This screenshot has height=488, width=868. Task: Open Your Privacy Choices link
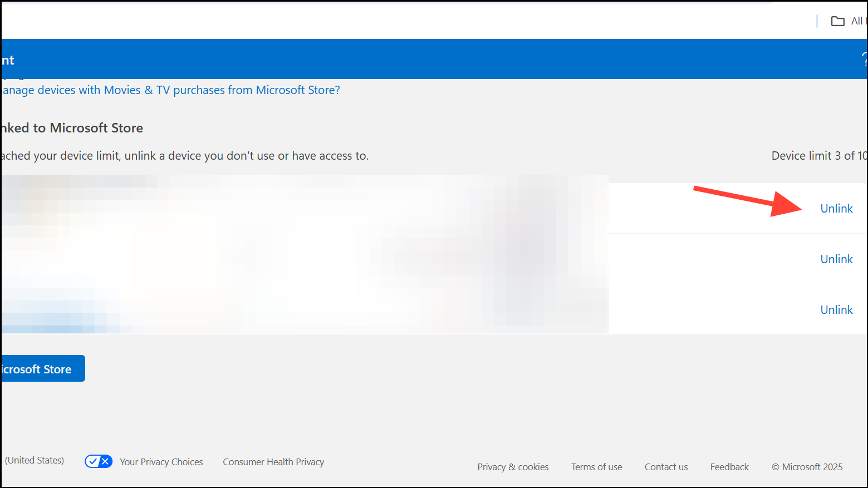point(161,462)
